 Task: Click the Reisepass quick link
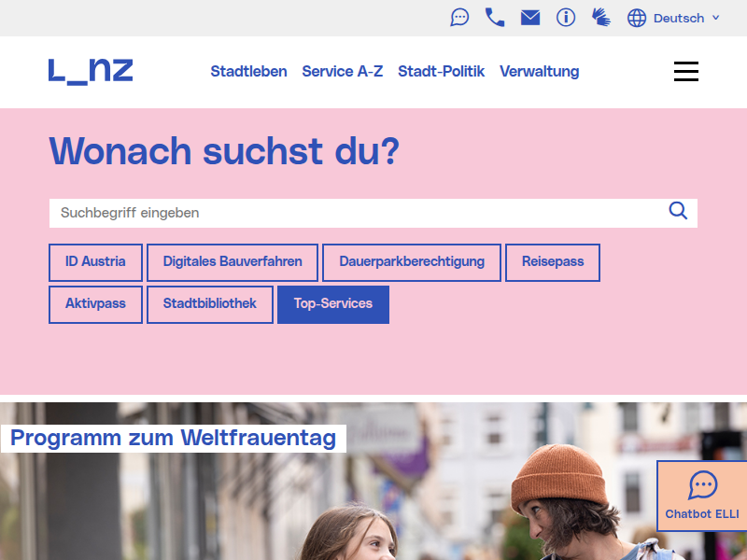coord(552,262)
